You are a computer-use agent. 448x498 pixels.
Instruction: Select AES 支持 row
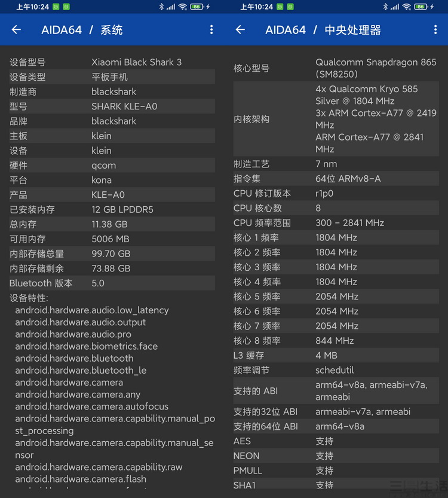[336, 441]
